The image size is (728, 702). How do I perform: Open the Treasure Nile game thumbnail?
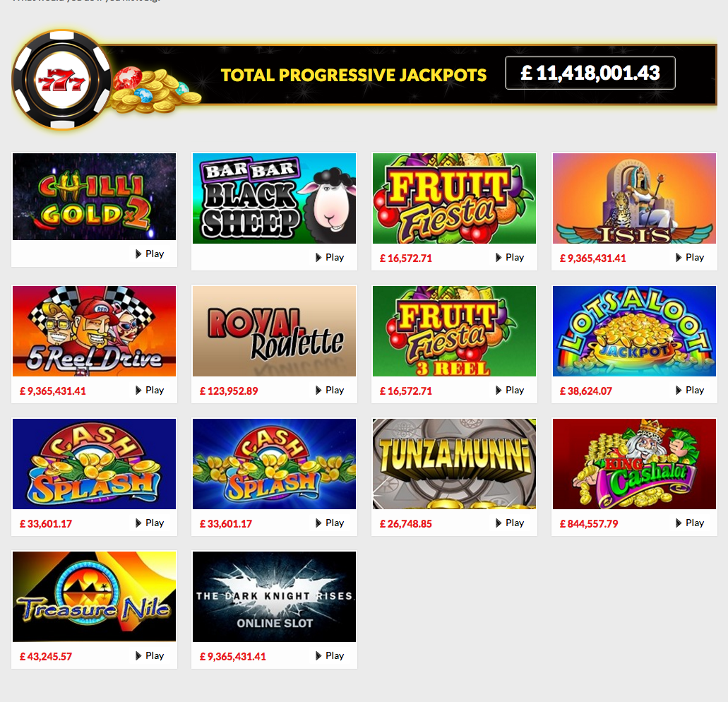[94, 597]
